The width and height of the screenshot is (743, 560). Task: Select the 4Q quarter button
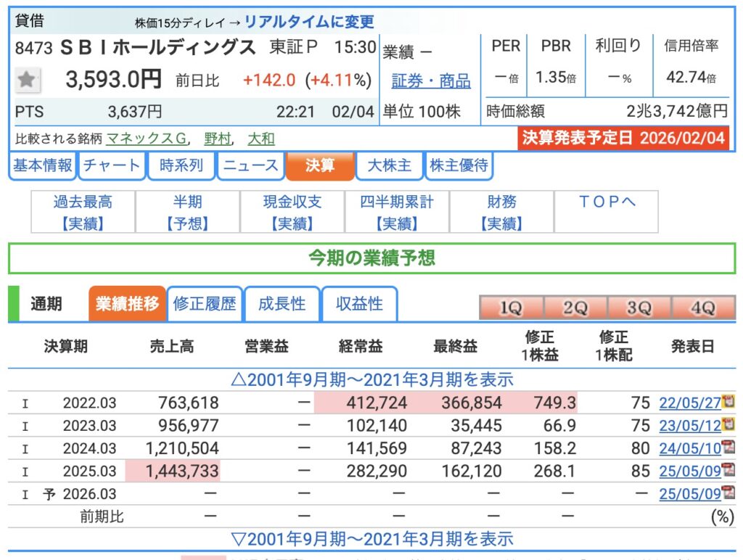click(702, 308)
